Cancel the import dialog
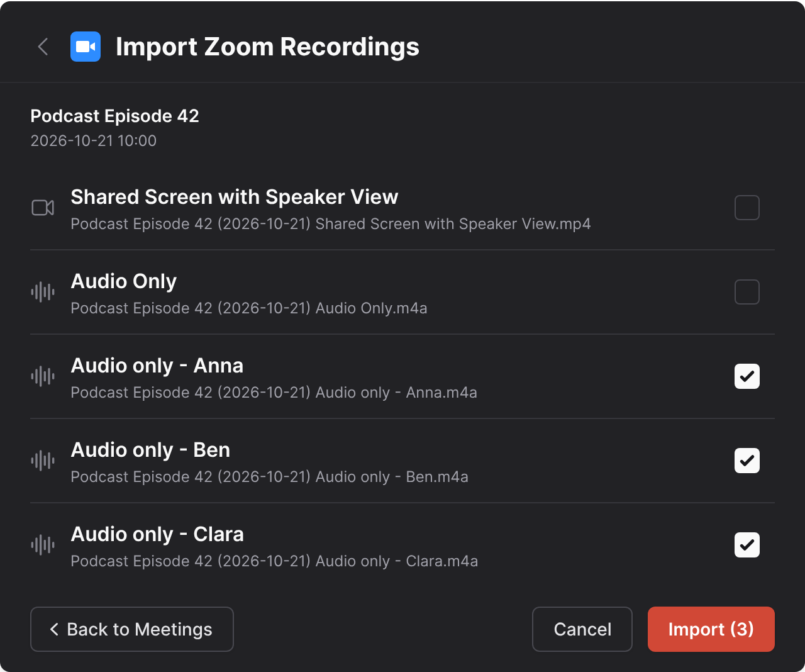This screenshot has width=805, height=672. pos(582,629)
